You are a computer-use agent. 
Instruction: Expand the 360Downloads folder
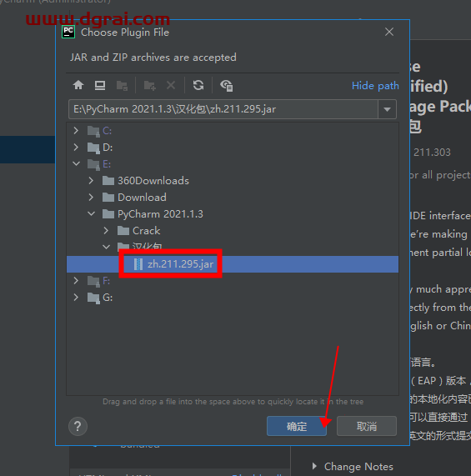[91, 181]
